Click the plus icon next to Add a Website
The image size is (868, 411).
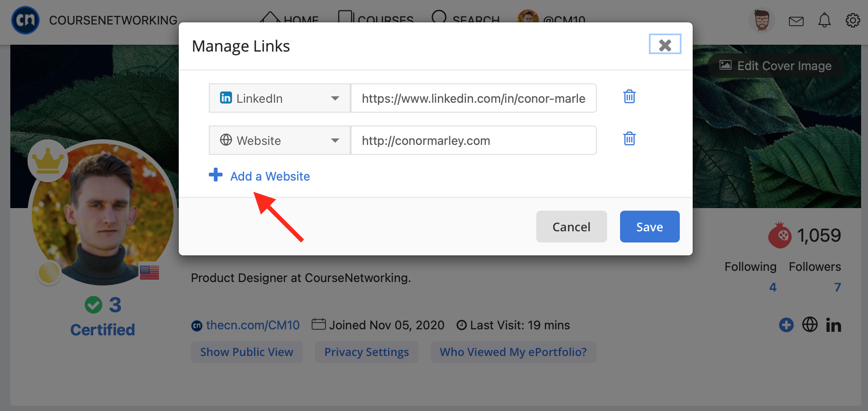216,175
